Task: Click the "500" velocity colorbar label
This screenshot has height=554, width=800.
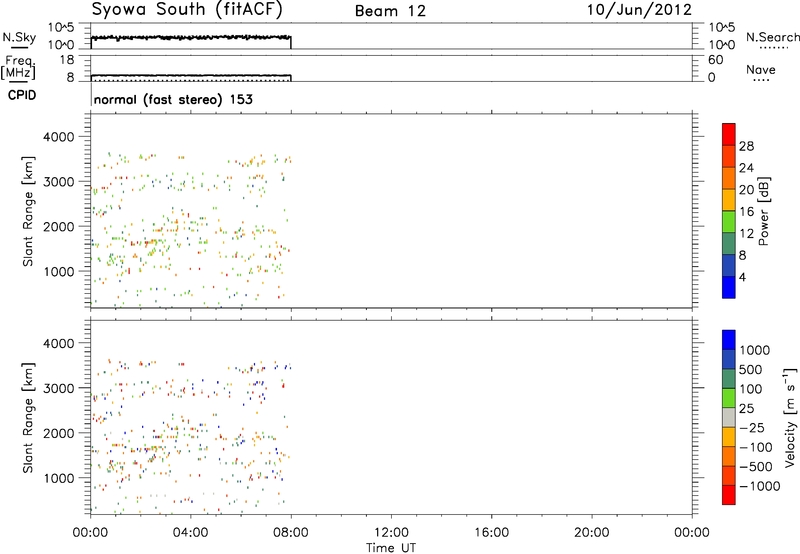Action: coord(751,370)
